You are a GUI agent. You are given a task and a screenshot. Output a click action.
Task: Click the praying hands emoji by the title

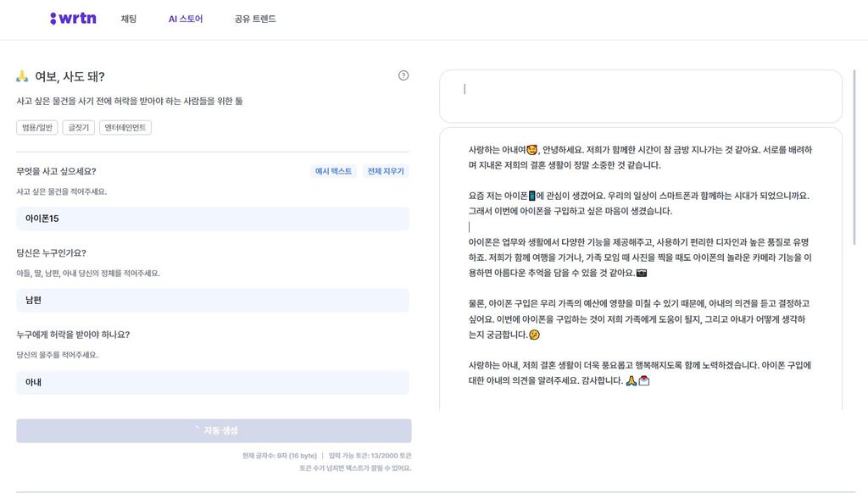tap(22, 76)
